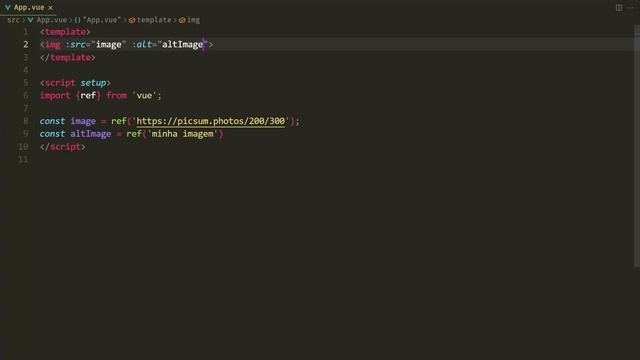640x360 pixels.
Task: Click the img tag name
Action: coord(53,44)
